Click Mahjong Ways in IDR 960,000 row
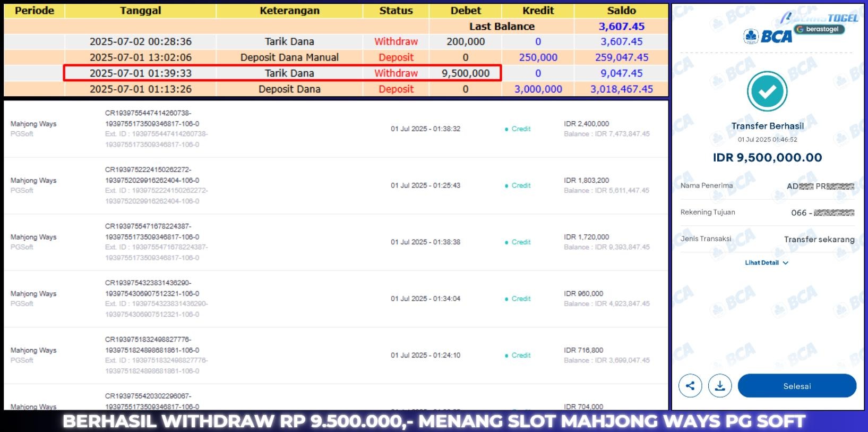This screenshot has height=432, width=868. 33,294
